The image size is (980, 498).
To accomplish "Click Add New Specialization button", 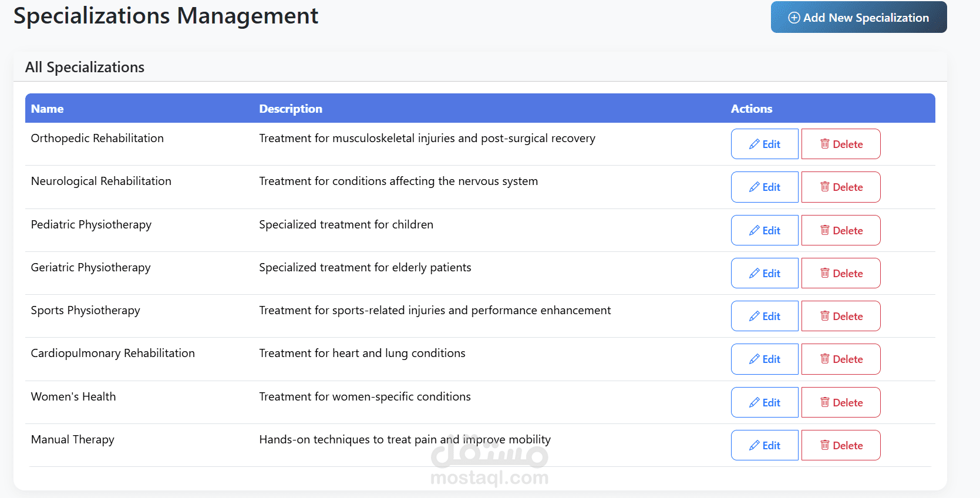I will coord(858,18).
